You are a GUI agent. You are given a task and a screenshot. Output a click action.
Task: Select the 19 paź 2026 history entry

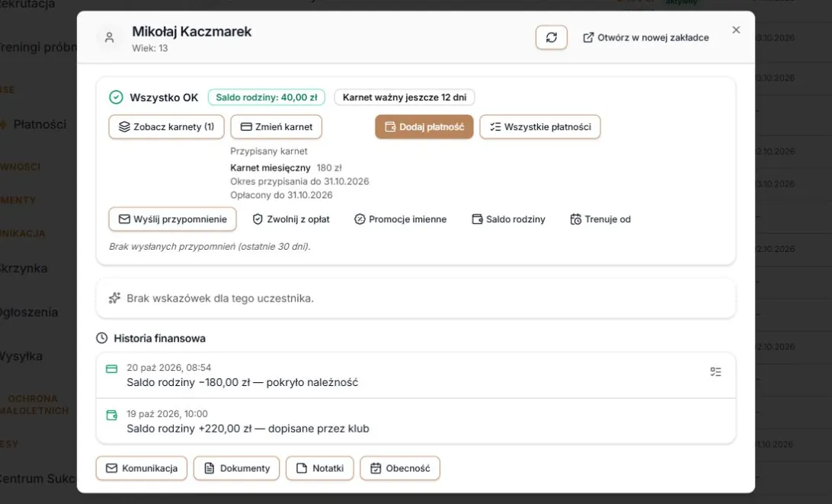click(x=416, y=421)
